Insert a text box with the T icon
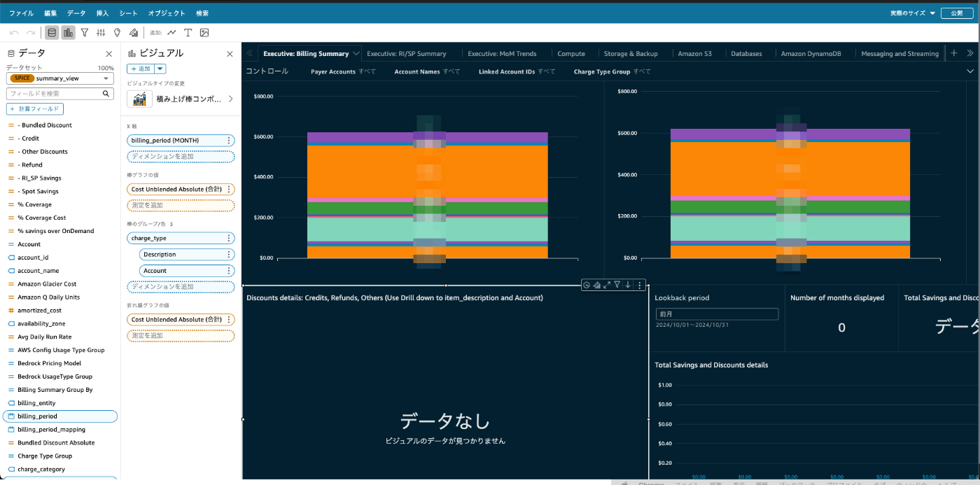 tap(188, 32)
